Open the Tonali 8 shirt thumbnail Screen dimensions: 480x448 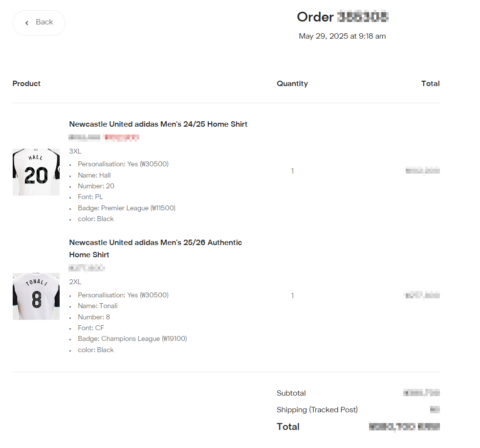[x=36, y=296]
